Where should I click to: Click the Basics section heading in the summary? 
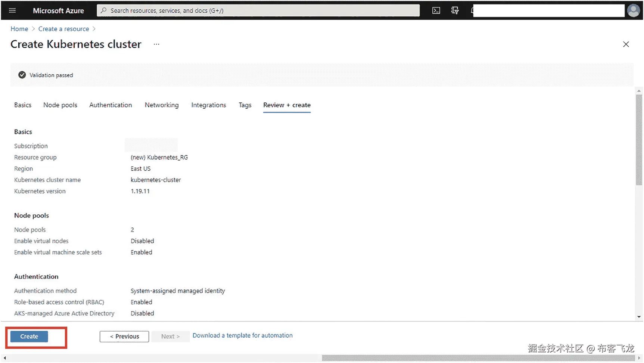point(23,132)
